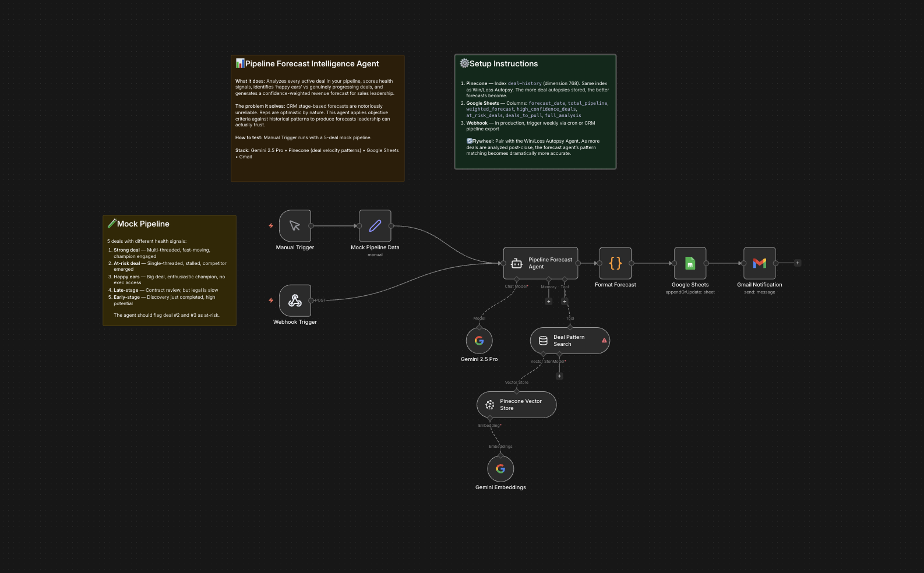Click the Format Forecast code node
The image size is (924, 573).
click(615, 263)
